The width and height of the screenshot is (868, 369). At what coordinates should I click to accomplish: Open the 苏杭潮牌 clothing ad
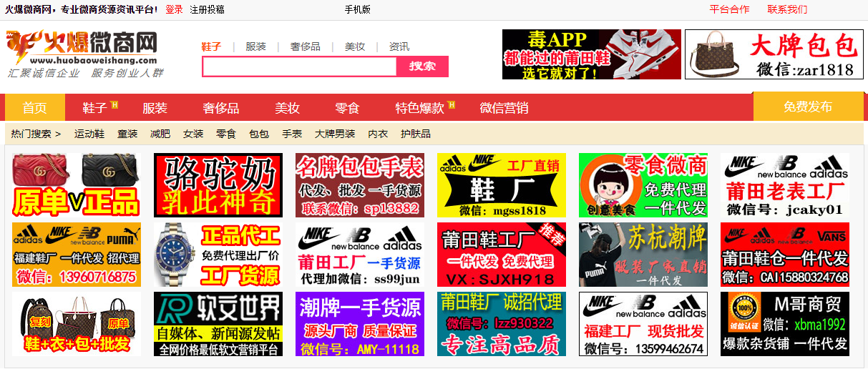pyautogui.click(x=643, y=254)
